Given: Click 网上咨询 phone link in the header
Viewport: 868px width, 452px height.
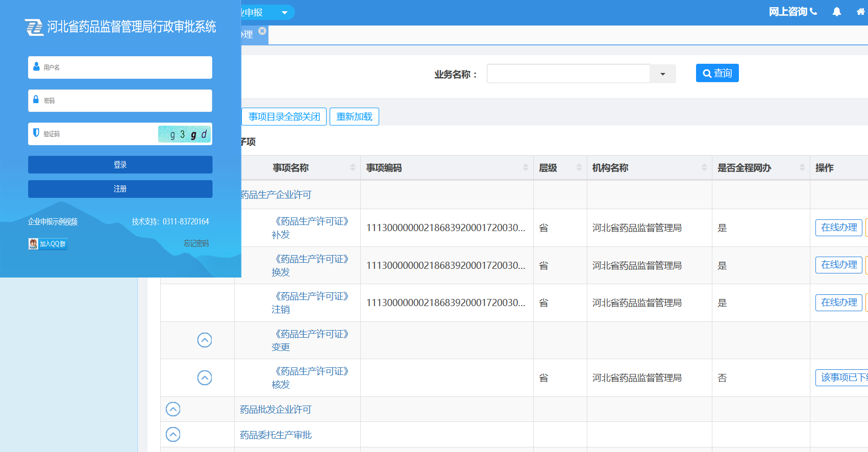Looking at the screenshot, I should pyautogui.click(x=793, y=12).
